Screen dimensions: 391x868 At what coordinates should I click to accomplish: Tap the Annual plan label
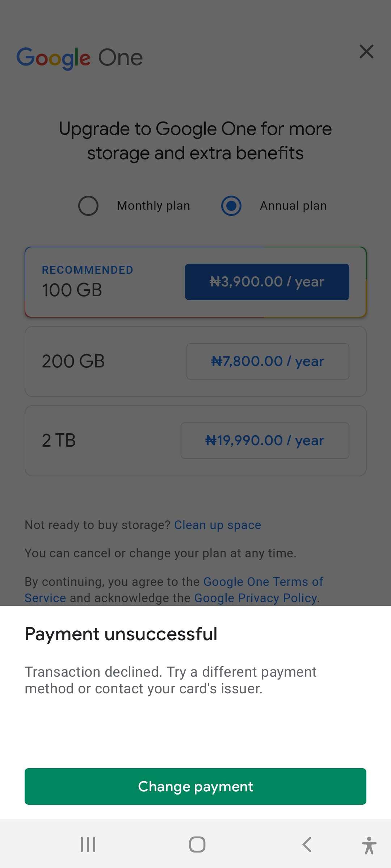pos(293,206)
